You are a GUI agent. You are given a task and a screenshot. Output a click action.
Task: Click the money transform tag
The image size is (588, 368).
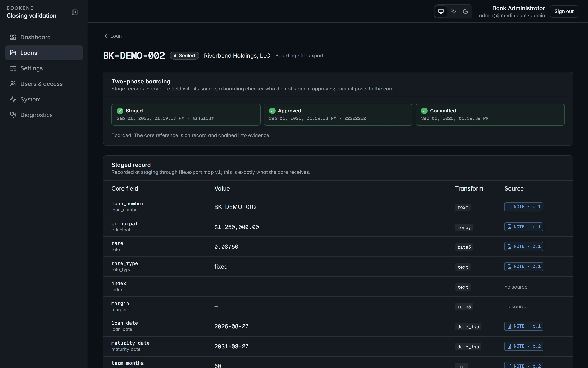464,227
